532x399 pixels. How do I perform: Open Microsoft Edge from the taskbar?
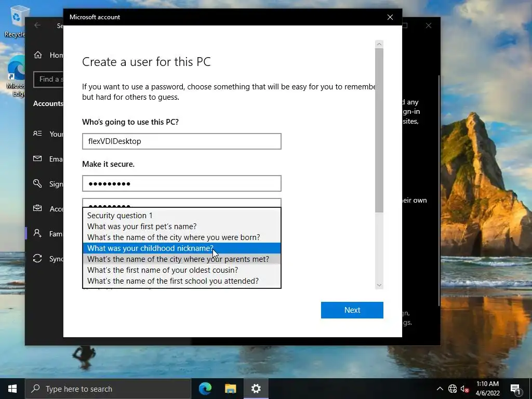(x=205, y=389)
